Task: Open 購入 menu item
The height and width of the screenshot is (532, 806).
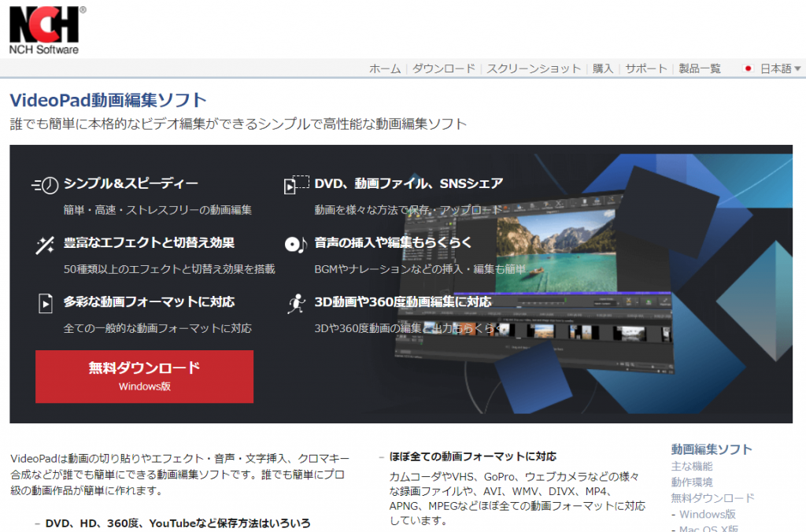Action: pyautogui.click(x=603, y=68)
